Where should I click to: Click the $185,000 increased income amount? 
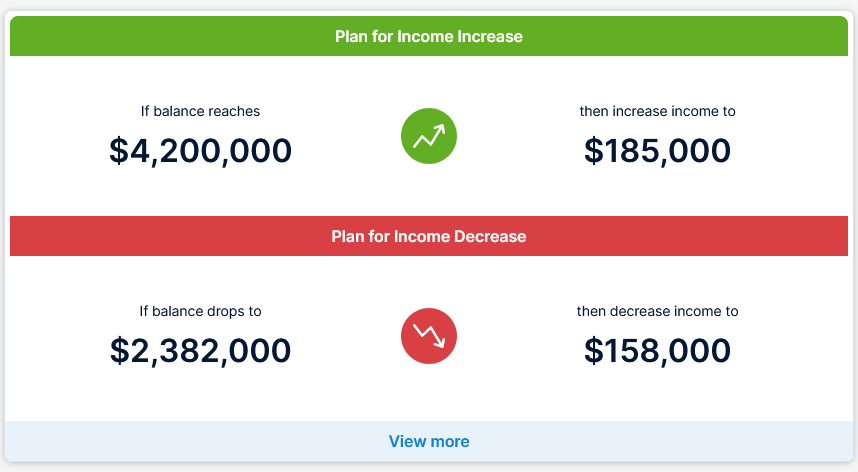click(x=657, y=151)
